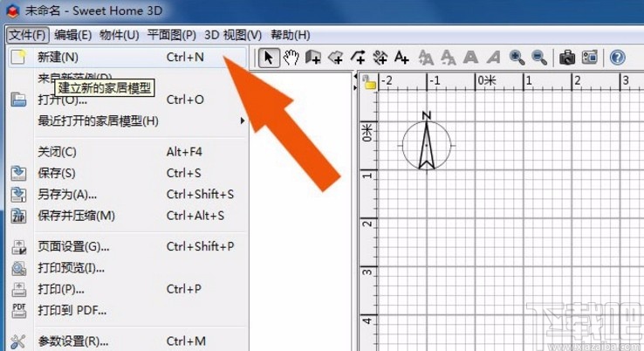This screenshot has width=644, height=351.
Task: Choose 打印(P)... menu entry
Action: click(x=127, y=289)
